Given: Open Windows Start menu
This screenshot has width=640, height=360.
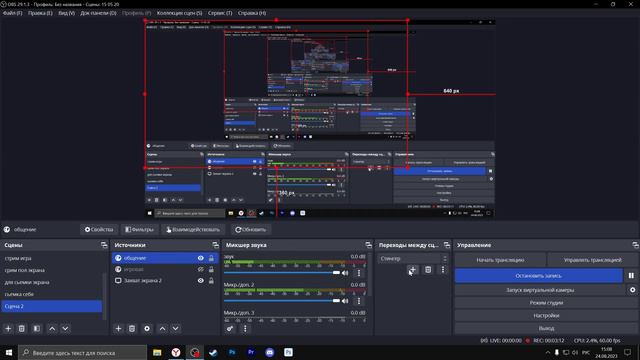Looking at the screenshot, I should click(x=9, y=352).
